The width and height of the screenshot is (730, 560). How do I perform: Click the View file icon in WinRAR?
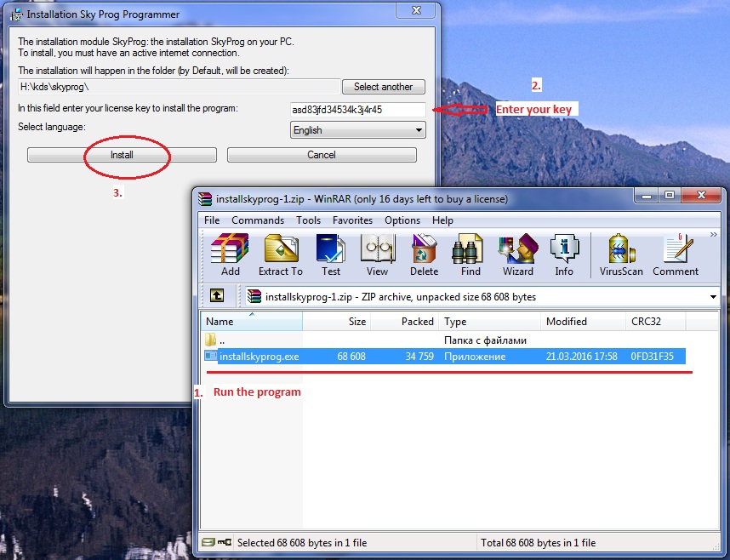377,249
